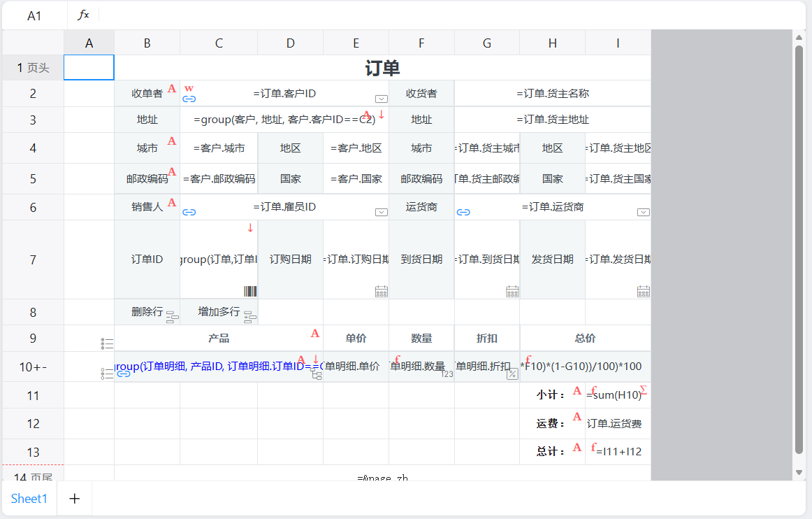Click the calendar icon in 订单.发货日期 cell

(643, 292)
